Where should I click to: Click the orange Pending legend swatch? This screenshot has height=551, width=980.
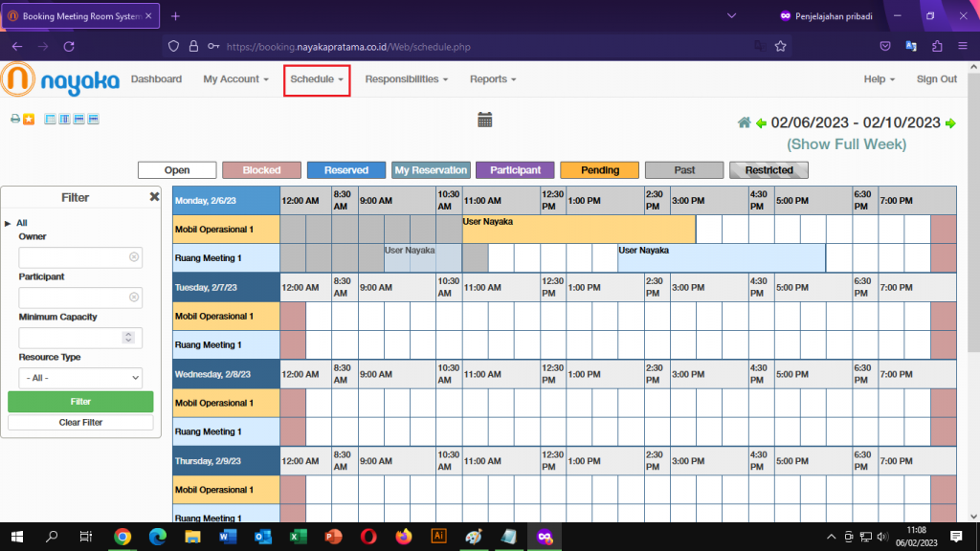pyautogui.click(x=600, y=170)
